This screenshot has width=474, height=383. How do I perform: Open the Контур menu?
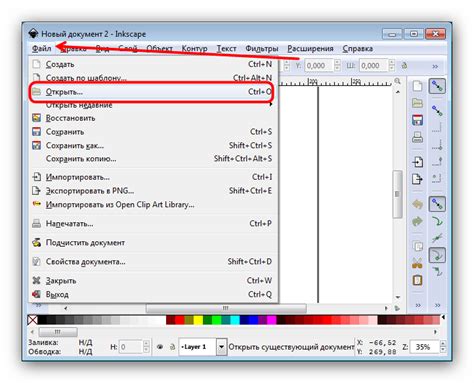point(194,49)
